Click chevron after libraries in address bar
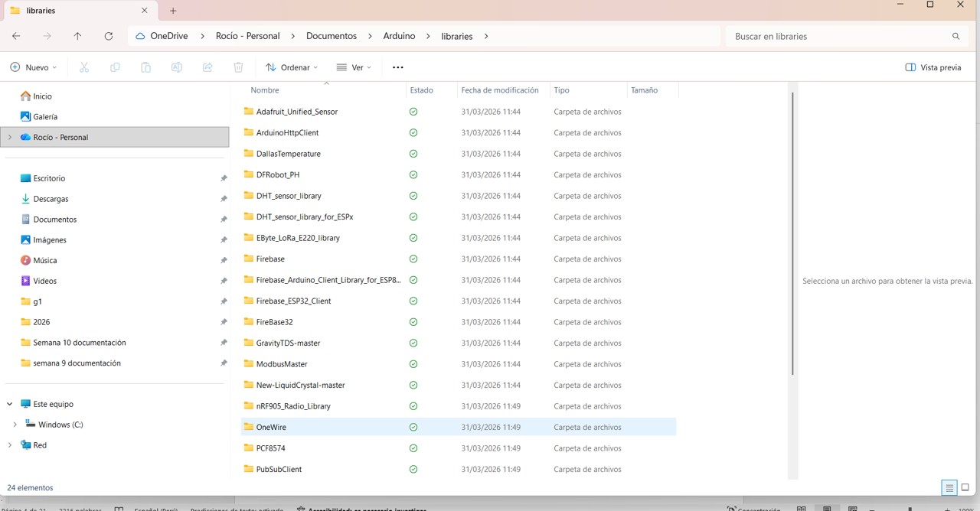Viewport: 980px width, 511px height. tap(486, 36)
